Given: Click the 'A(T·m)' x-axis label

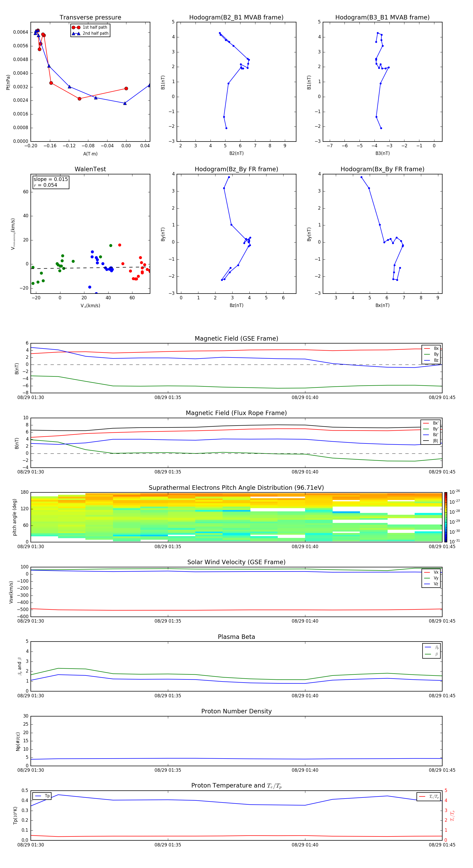Looking at the screenshot, I should click(x=90, y=154).
